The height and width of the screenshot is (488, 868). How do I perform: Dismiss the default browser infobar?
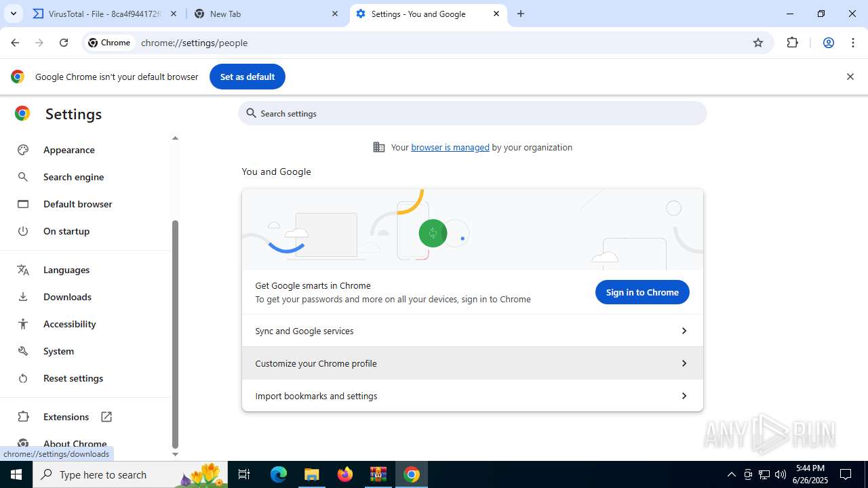(850, 77)
